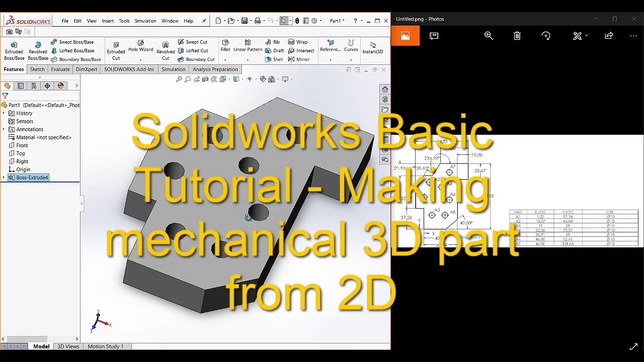Open the DisplayManager tab icon
644x362 pixels.
point(61,86)
